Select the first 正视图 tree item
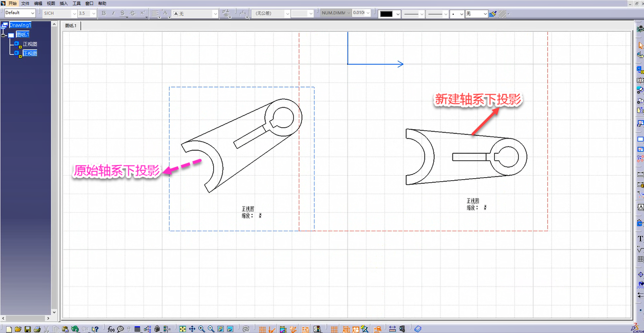The height and width of the screenshot is (333, 644). 30,44
